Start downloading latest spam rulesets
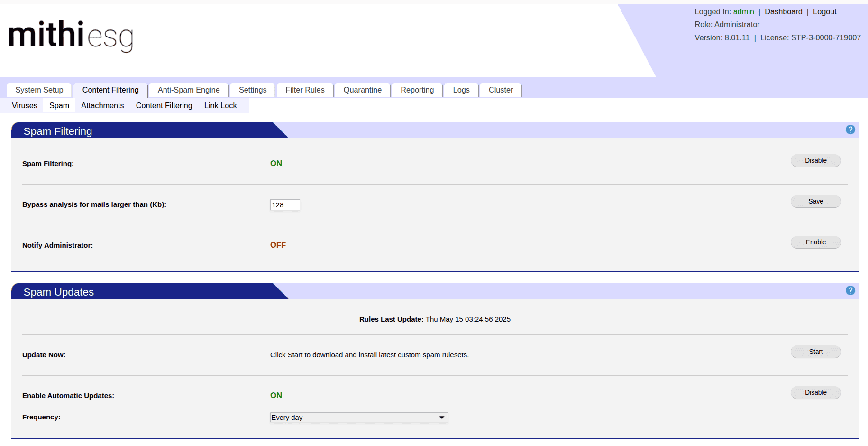The height and width of the screenshot is (446, 868). coord(815,352)
